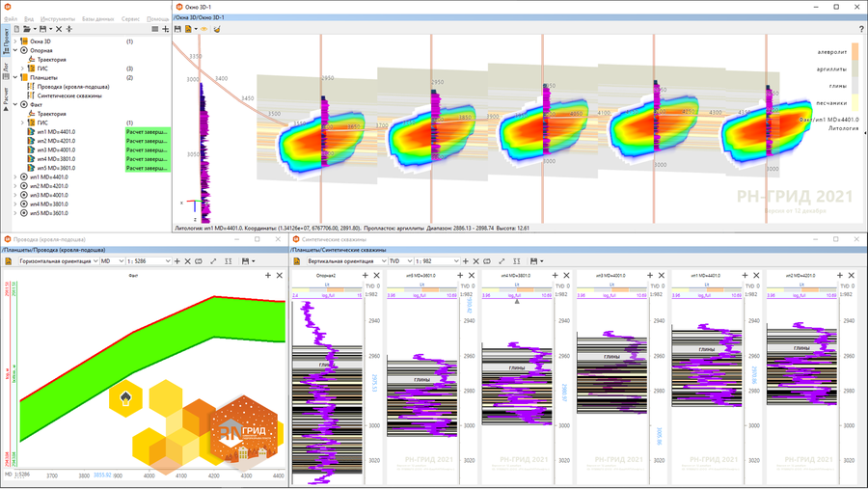
Task: Click the fit-to-window arrows icon in the Проводка toolbar
Action: click(x=213, y=261)
